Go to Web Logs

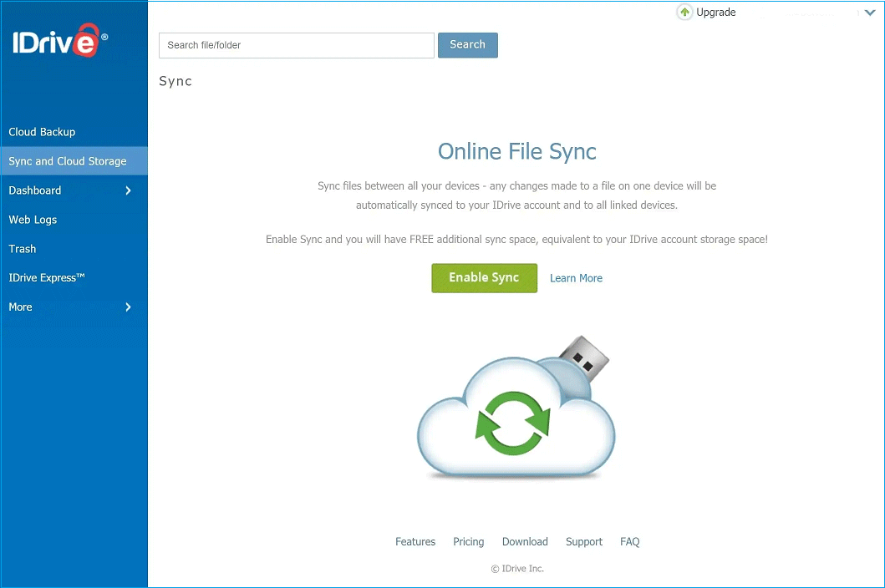33,220
